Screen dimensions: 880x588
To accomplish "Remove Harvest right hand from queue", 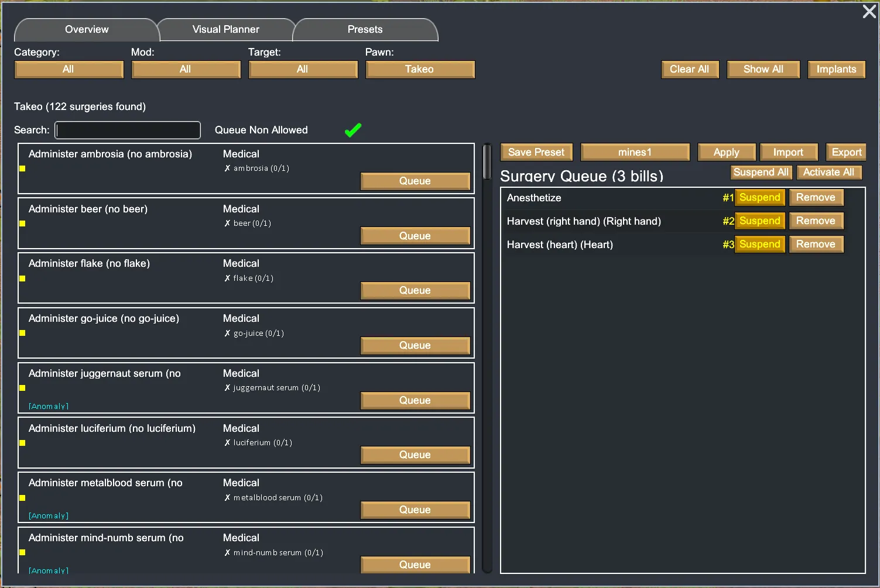I will click(x=816, y=221).
